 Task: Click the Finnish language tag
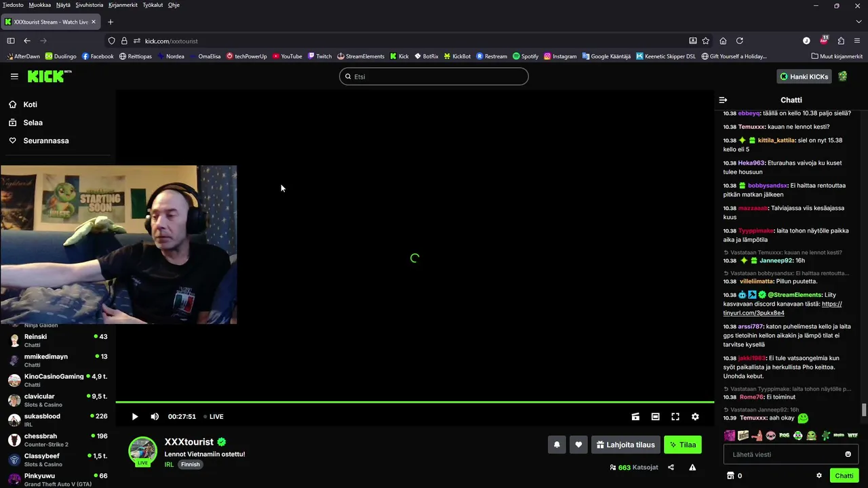pyautogui.click(x=191, y=464)
